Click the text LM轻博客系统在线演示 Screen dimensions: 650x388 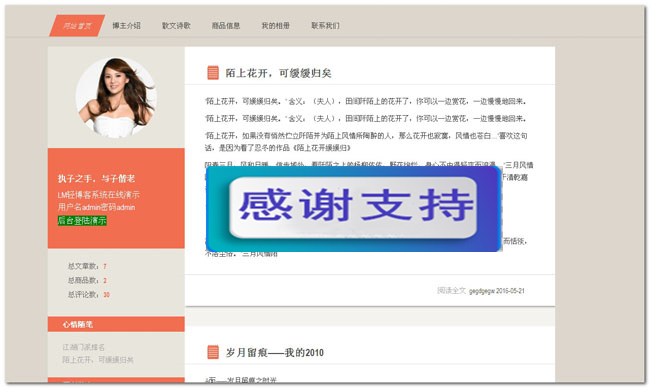click(99, 195)
